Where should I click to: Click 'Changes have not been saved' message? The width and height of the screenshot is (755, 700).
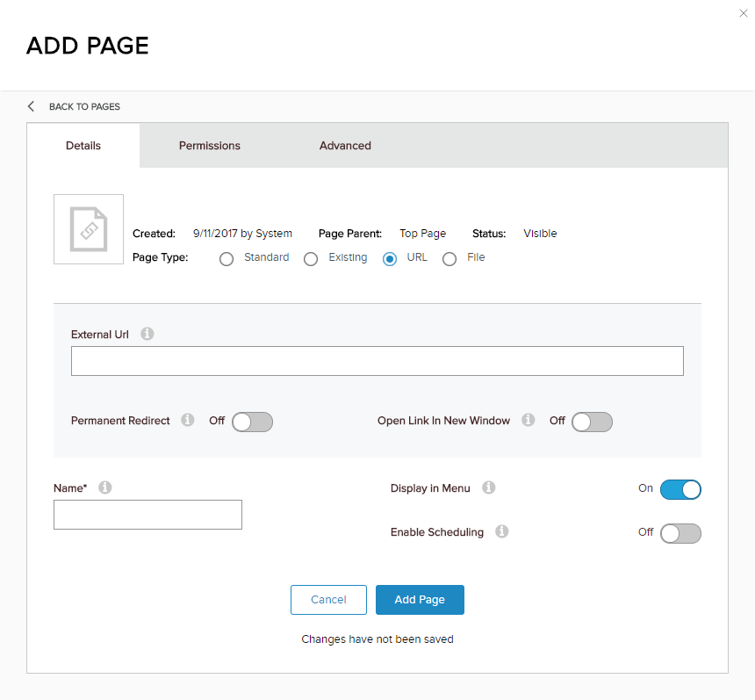[x=377, y=639]
